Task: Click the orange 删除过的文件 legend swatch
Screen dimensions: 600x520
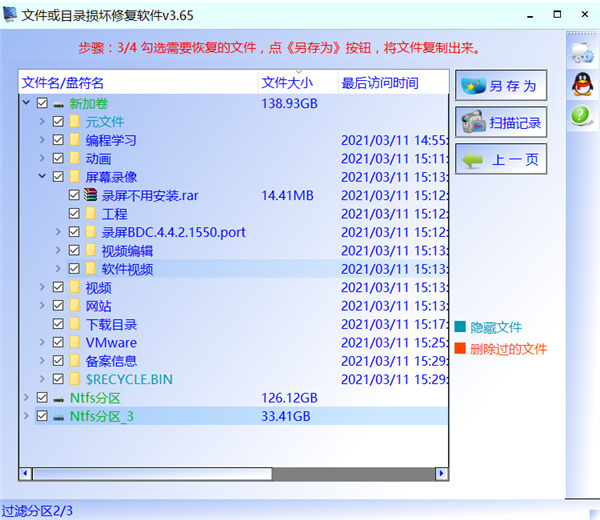Action: point(460,349)
